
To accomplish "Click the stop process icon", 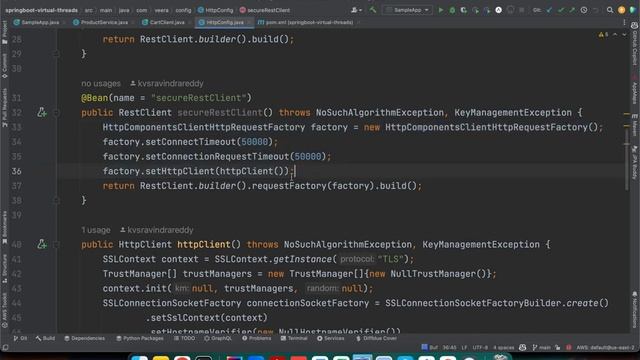I will click(522, 10).
